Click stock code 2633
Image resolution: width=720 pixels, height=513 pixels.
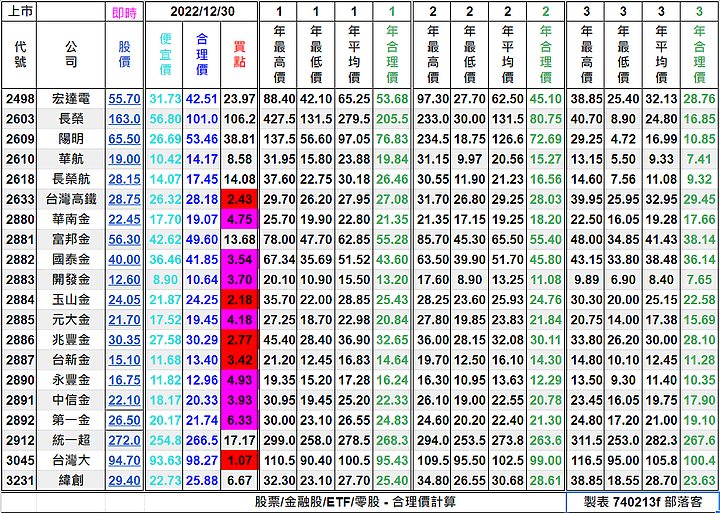(20, 199)
